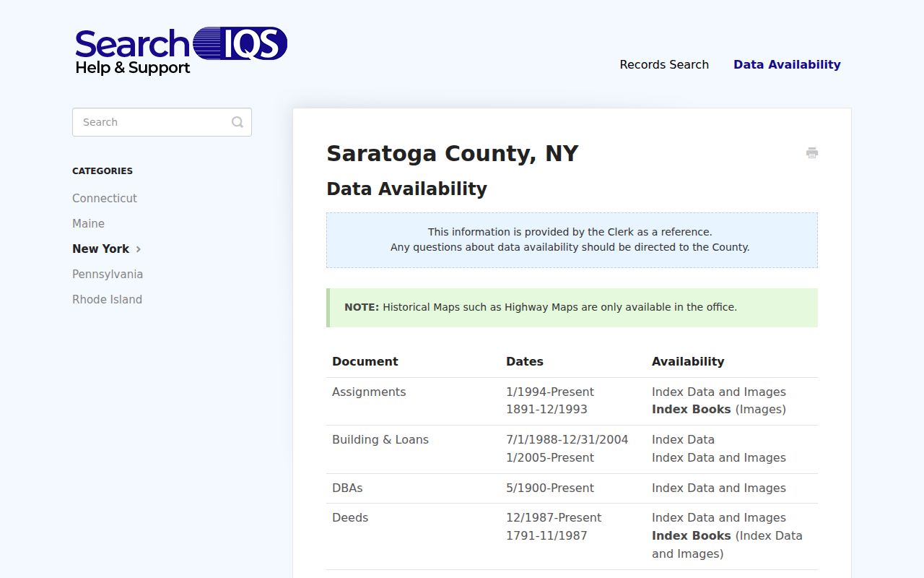Click Index Books (Images) in Assignments row
Screen dimensions: 924x578
point(719,409)
